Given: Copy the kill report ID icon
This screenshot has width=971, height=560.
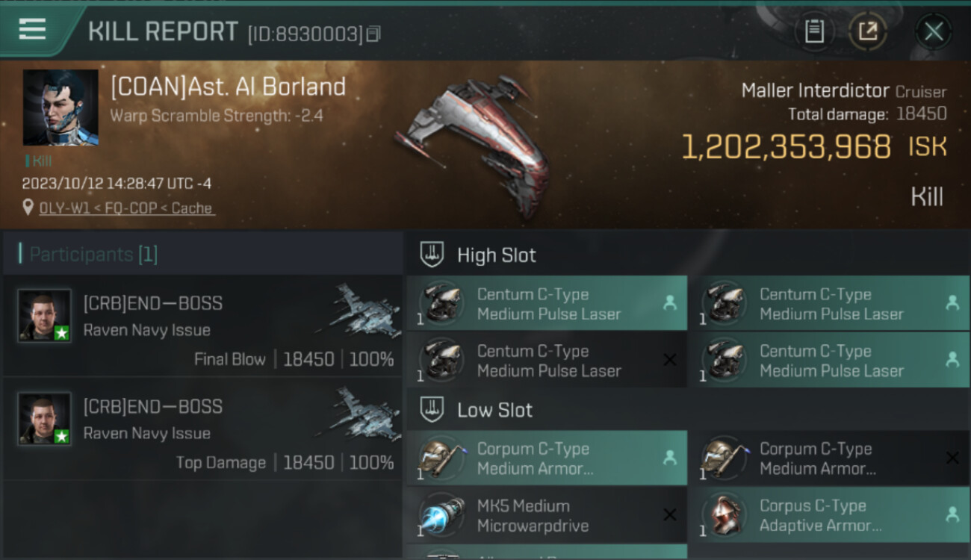Looking at the screenshot, I should [x=373, y=34].
